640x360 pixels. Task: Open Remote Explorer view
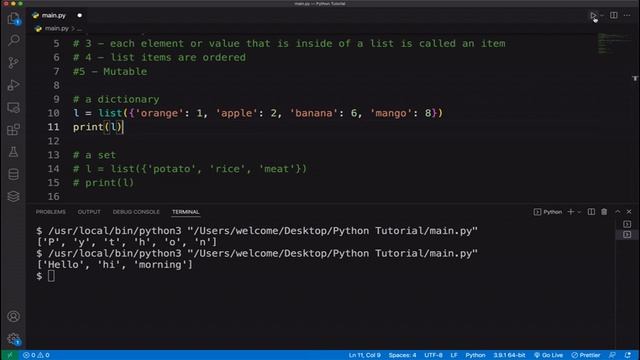tap(13, 108)
